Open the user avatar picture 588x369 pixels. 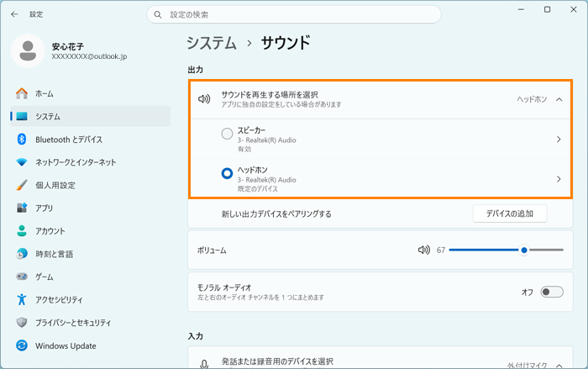[28, 50]
